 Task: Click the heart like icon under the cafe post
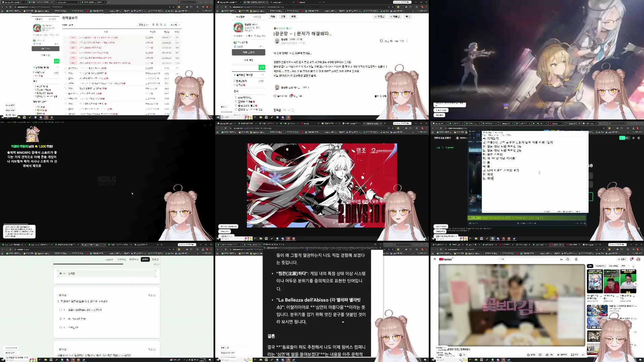[x=275, y=96]
